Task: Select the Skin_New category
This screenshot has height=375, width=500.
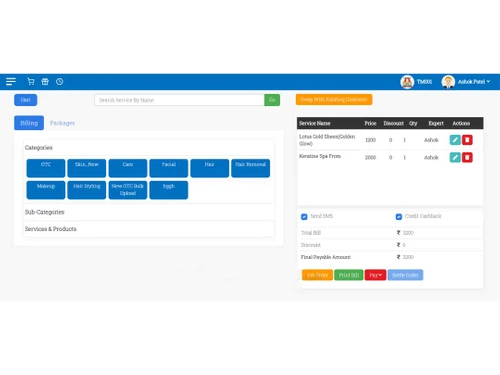Action: tap(87, 168)
